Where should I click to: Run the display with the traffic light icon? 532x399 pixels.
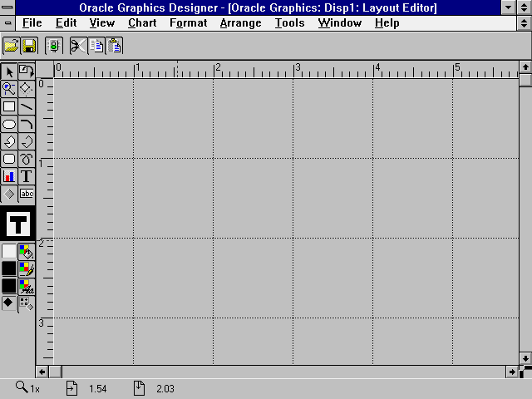[x=53, y=46]
